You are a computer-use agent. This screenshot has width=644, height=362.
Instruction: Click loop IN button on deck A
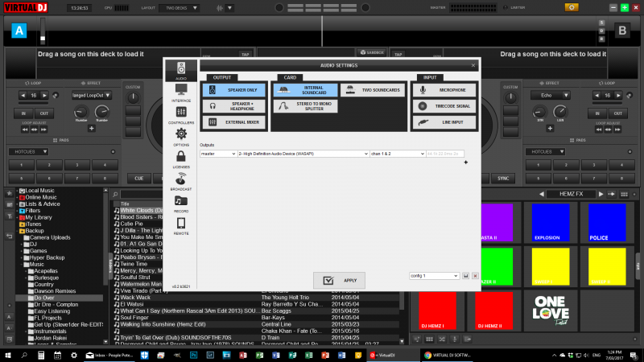[x=23, y=113]
